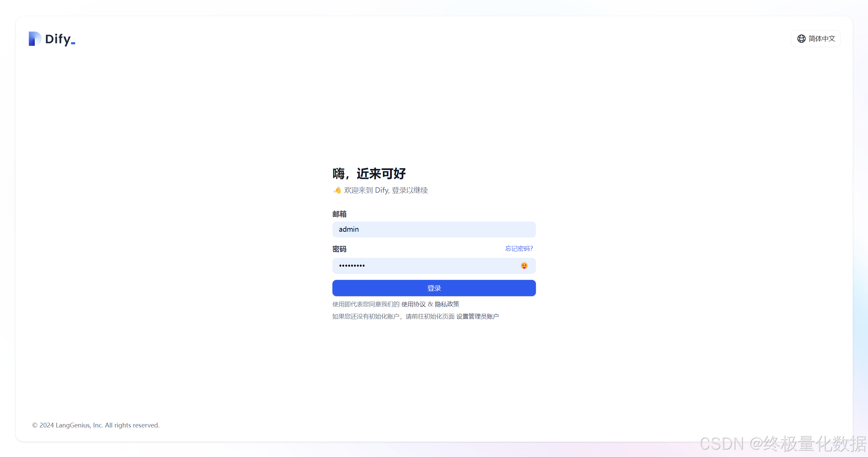This screenshot has height=458, width=868.
Task: Select the tongue-out emoji beside the password dots
Action: coord(524,266)
